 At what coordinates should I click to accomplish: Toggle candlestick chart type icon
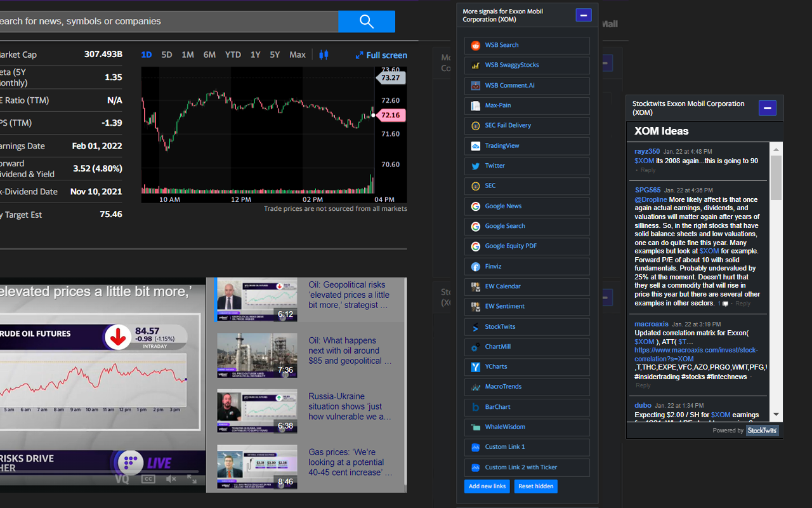pyautogui.click(x=324, y=55)
